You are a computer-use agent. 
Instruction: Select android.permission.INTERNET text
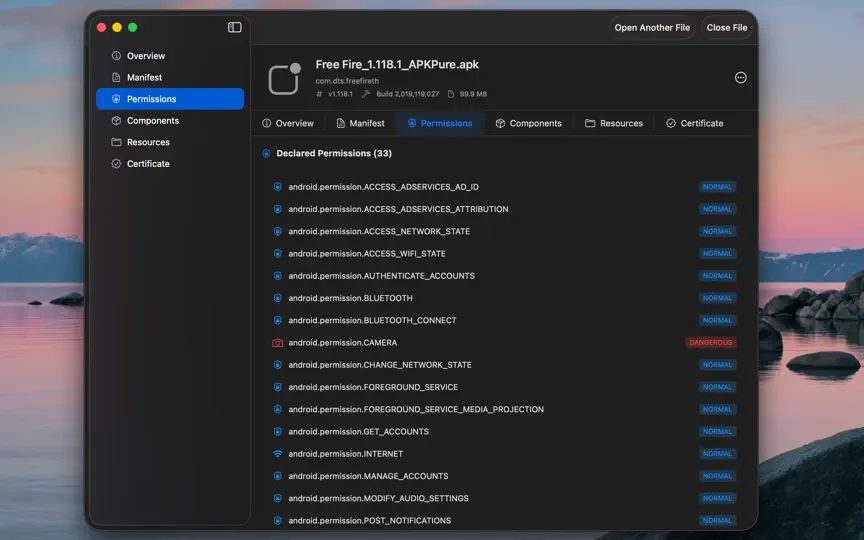345,453
